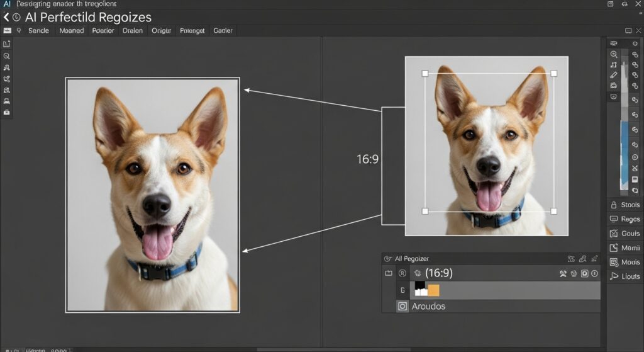Pick the orange color swatch
Screen dimensions: 644x352
[x=433, y=290]
